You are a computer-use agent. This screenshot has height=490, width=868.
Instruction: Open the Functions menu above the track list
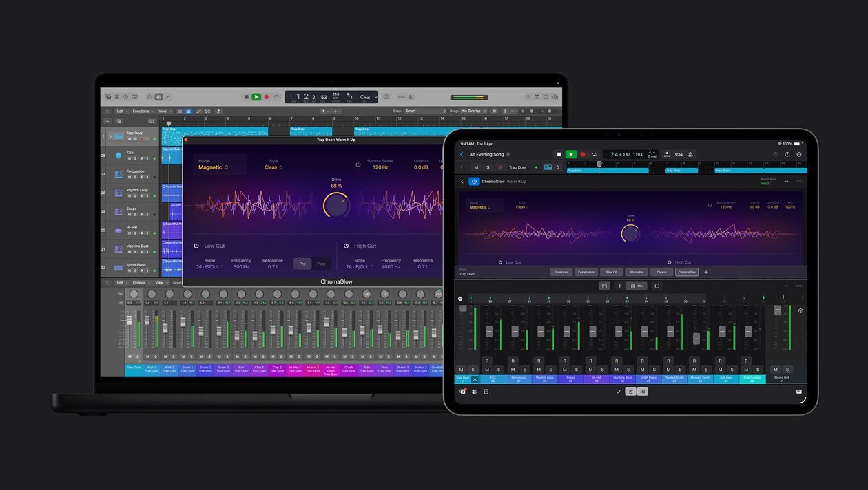(x=140, y=111)
